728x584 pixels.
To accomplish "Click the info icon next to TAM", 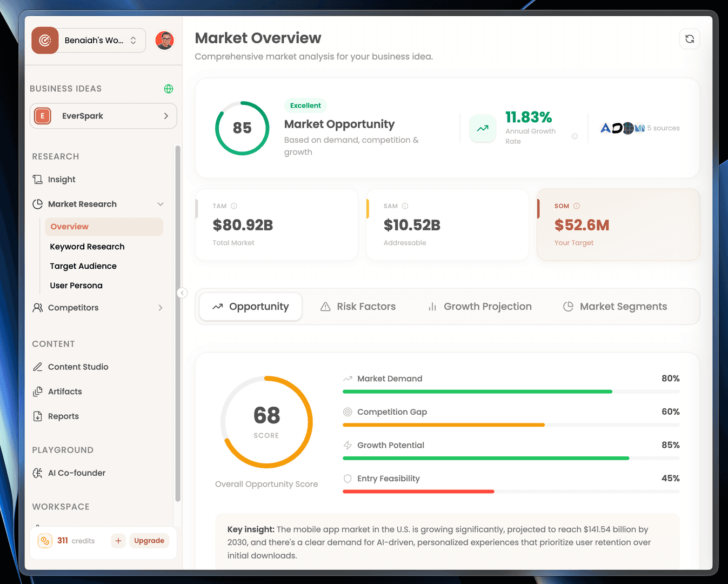I will (x=234, y=206).
